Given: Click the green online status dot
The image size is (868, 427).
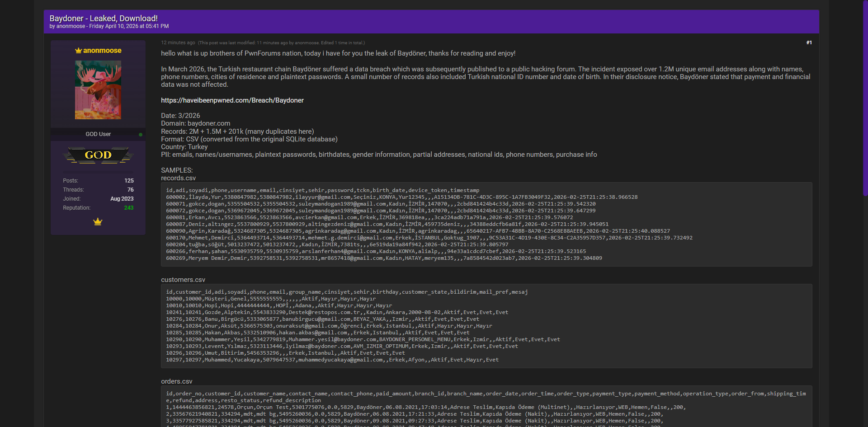Looking at the screenshot, I should (x=141, y=135).
